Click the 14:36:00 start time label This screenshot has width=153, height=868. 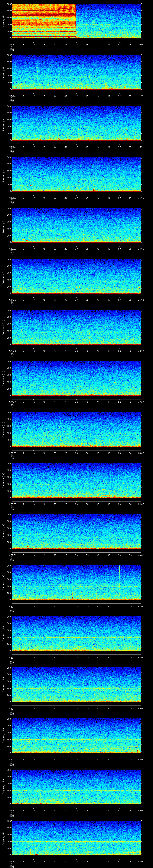[x=12, y=402]
